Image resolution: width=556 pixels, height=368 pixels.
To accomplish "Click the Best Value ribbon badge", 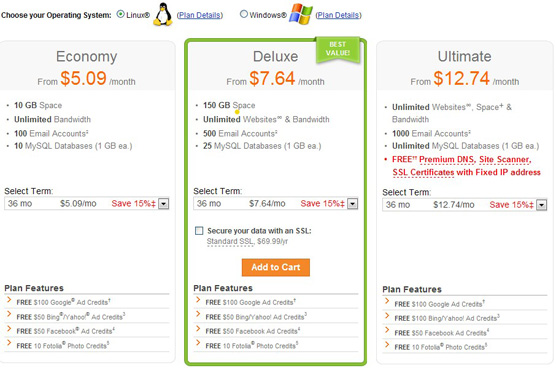I will [338, 50].
